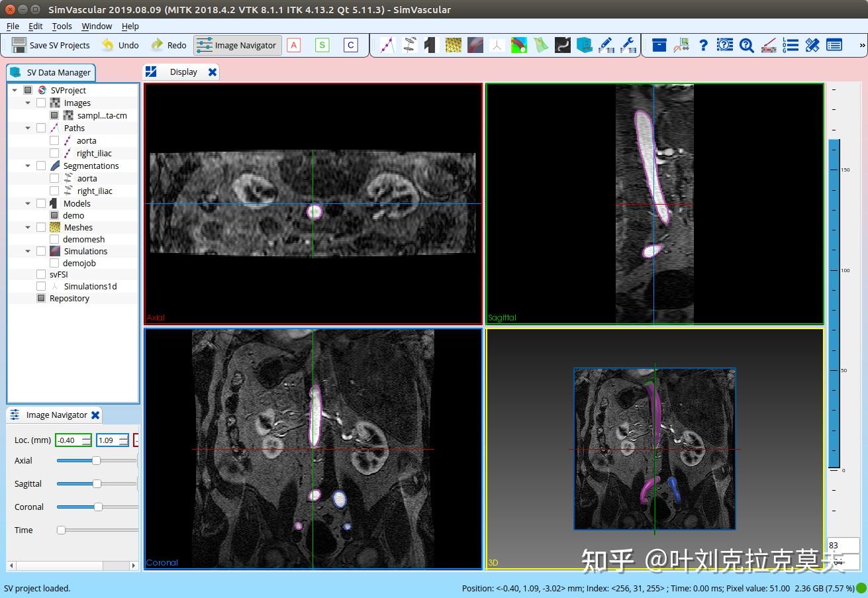Enable the right_iliac path checkbox
Image resolution: width=868 pixels, height=598 pixels.
click(x=54, y=153)
